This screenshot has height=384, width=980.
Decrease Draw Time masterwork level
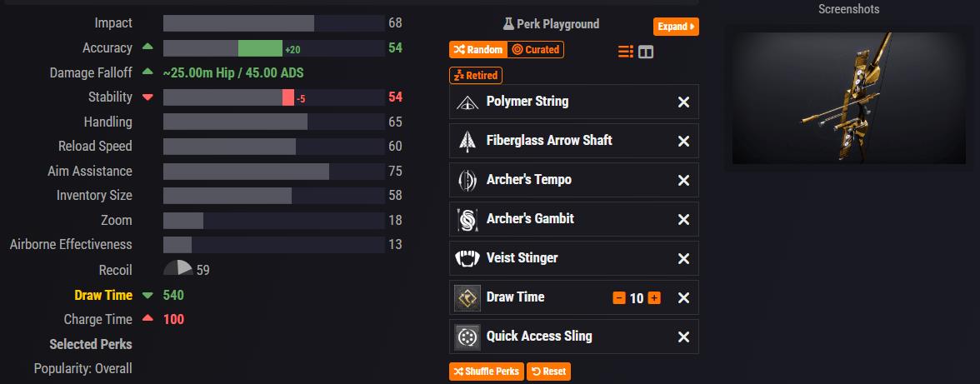(x=619, y=298)
